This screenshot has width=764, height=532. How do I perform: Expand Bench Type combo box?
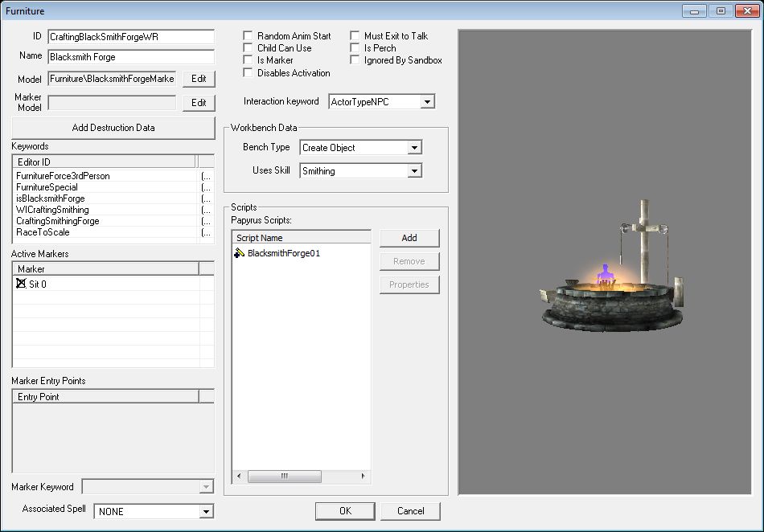pyautogui.click(x=414, y=148)
